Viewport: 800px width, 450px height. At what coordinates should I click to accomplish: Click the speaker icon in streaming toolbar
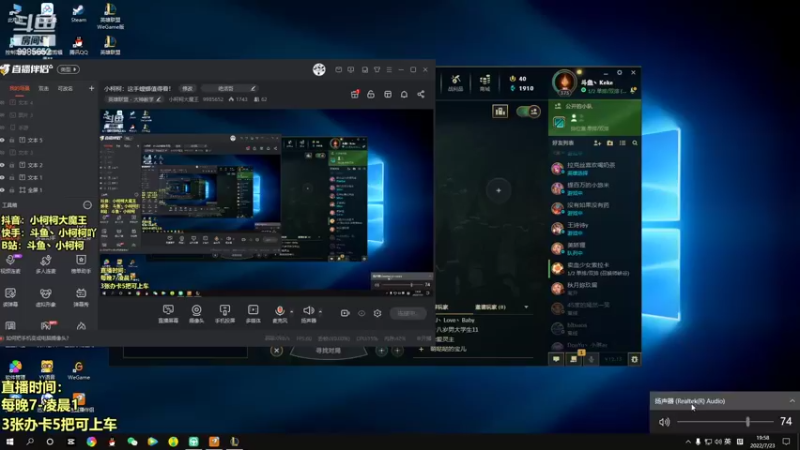tap(308, 310)
